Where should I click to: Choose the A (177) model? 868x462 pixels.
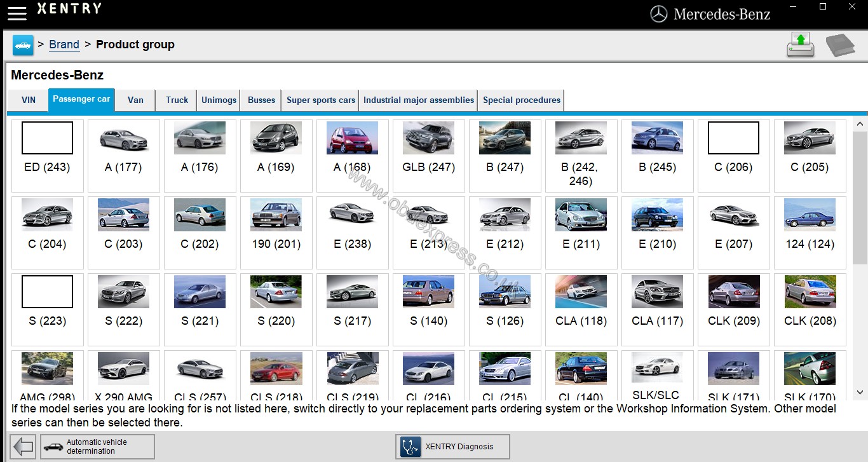click(x=124, y=156)
